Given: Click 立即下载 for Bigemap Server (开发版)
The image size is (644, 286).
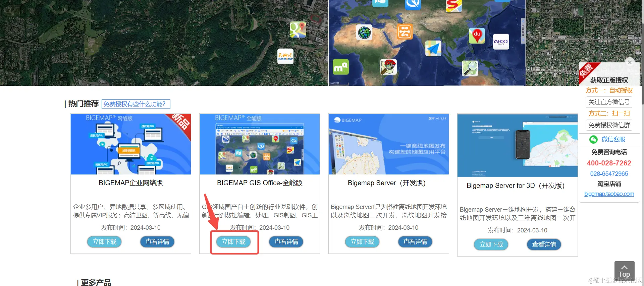Looking at the screenshot, I should (x=362, y=242).
